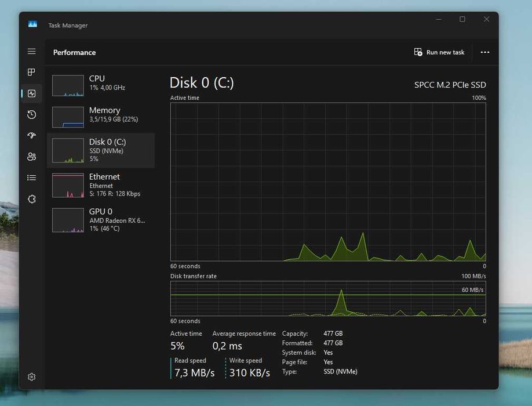Select the Performance page icon

[31, 93]
